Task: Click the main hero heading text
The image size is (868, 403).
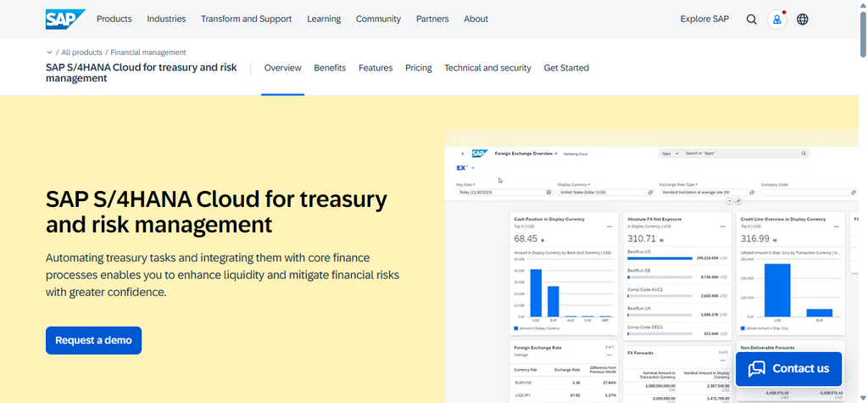Action: (x=216, y=212)
